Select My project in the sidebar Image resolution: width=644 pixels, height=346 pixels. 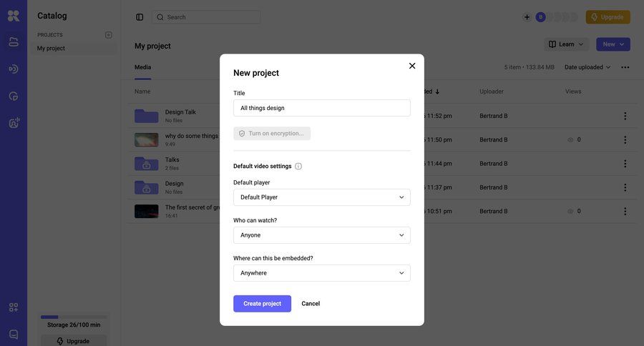[51, 49]
